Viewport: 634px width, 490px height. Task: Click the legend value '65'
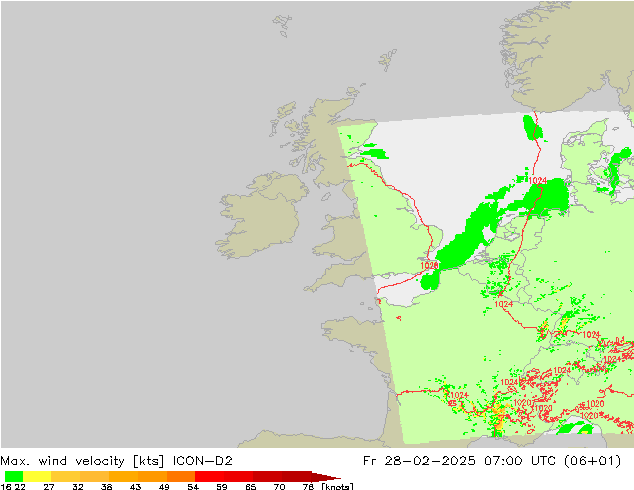251,487
